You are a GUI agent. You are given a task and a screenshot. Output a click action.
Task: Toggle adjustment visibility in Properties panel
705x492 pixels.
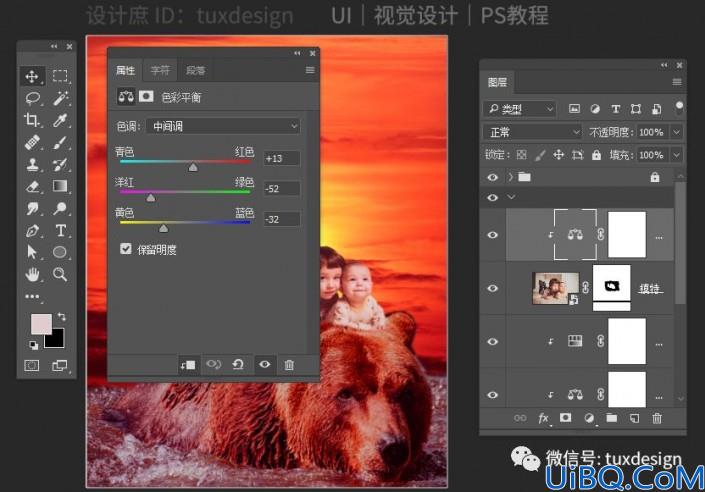pos(265,364)
